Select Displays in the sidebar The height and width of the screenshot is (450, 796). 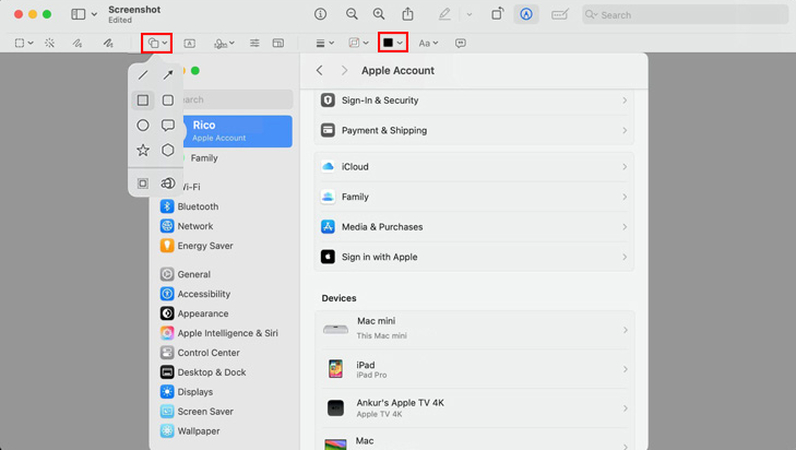pyautogui.click(x=186, y=392)
